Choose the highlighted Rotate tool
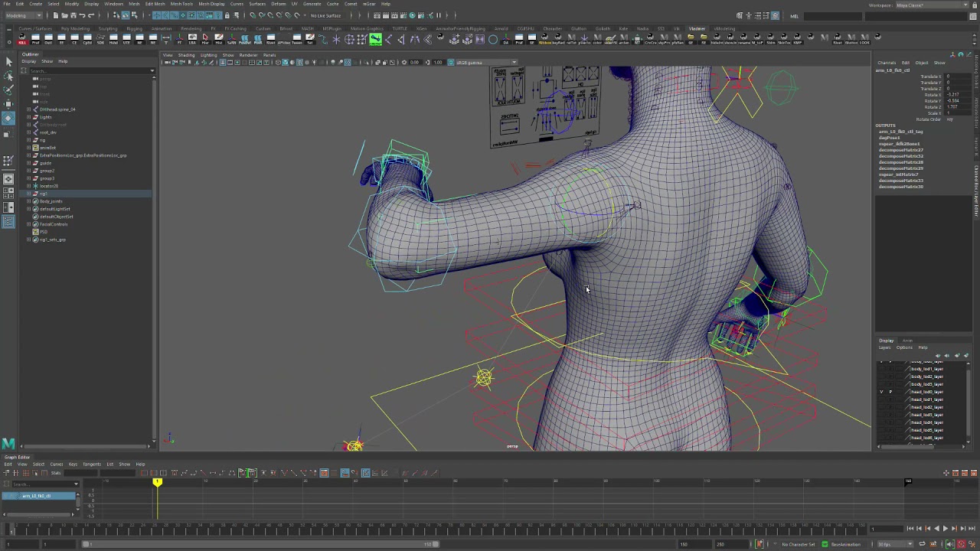The image size is (980, 551). coord(8,119)
